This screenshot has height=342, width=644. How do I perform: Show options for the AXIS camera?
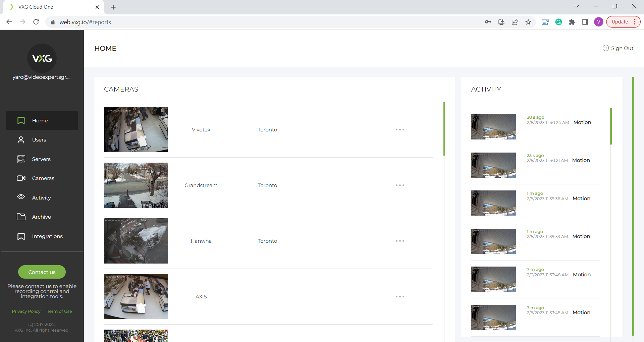(x=400, y=297)
